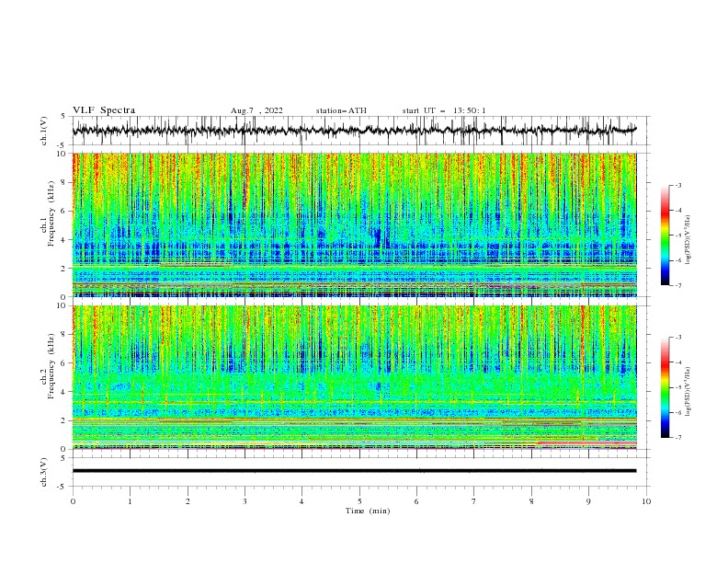Click the 'VLF Spectra' title text
This screenshot has height=563, width=728.
point(104,110)
